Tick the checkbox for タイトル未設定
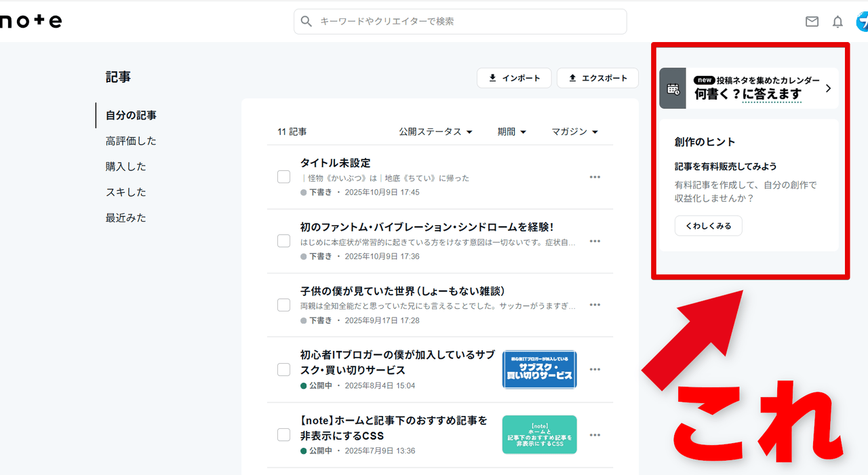The width and height of the screenshot is (868, 475). click(283, 177)
